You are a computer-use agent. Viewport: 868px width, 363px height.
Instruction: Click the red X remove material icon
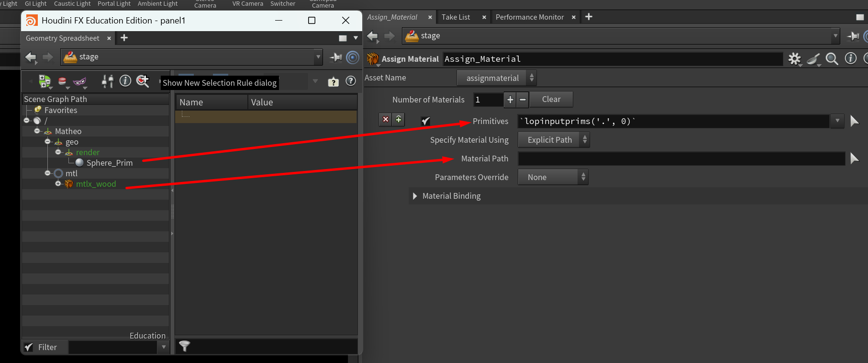pyautogui.click(x=385, y=119)
